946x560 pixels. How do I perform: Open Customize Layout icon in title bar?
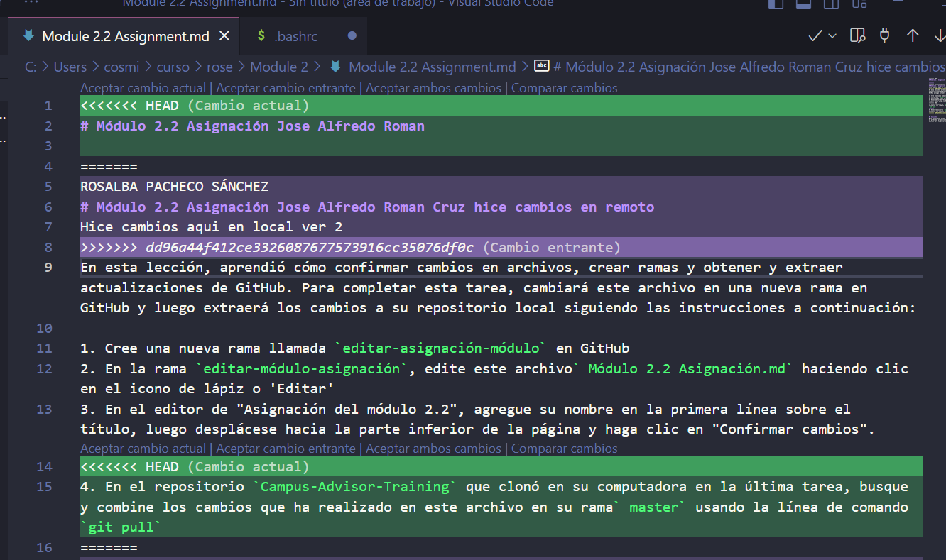click(859, 5)
